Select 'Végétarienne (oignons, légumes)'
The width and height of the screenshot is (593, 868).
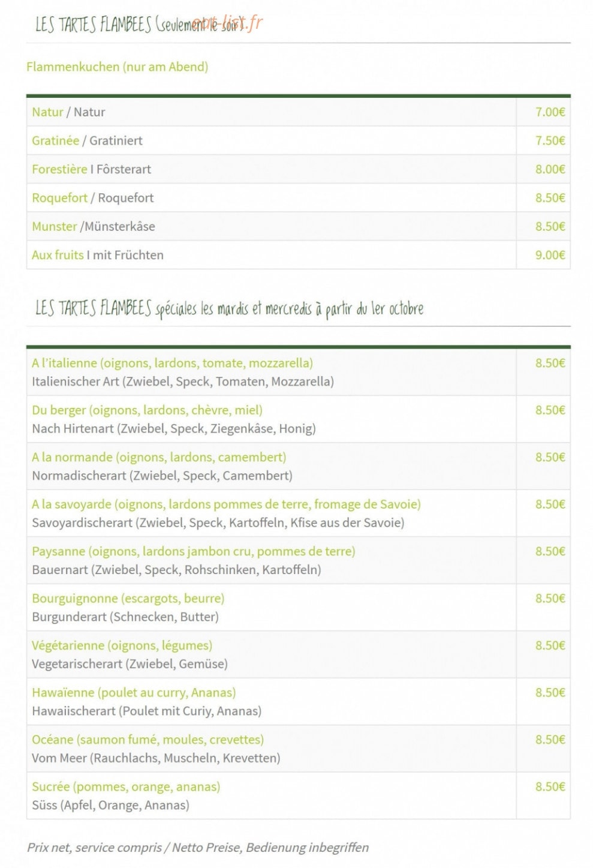click(122, 645)
